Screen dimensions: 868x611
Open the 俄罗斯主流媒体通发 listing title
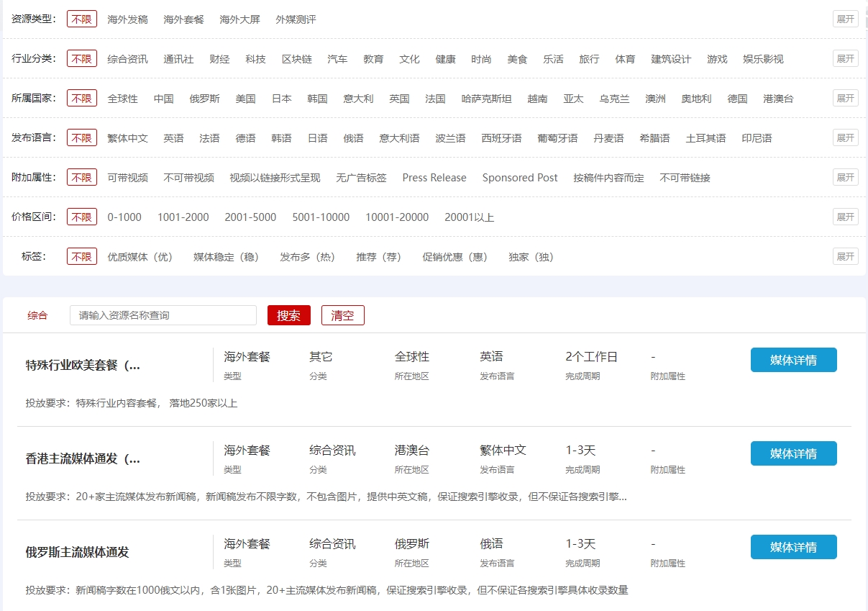click(77, 553)
